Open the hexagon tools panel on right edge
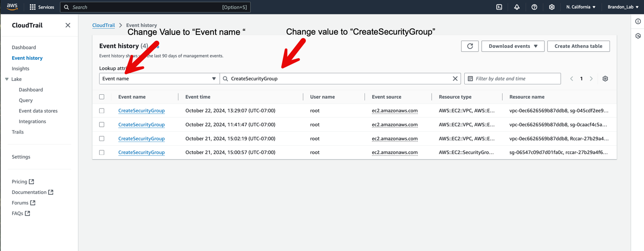 click(x=638, y=36)
